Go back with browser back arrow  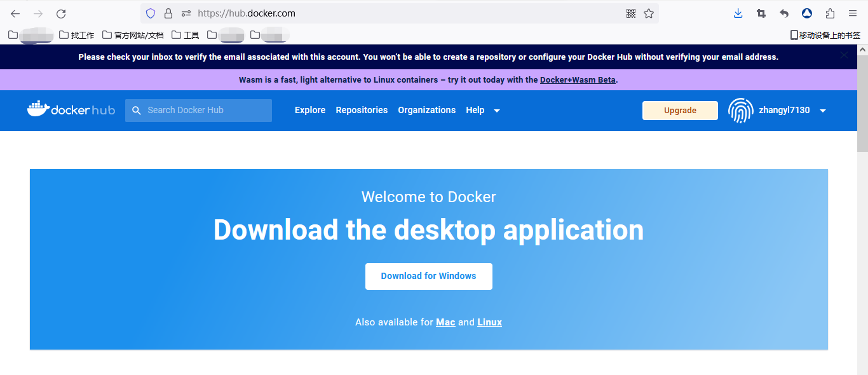pos(15,13)
